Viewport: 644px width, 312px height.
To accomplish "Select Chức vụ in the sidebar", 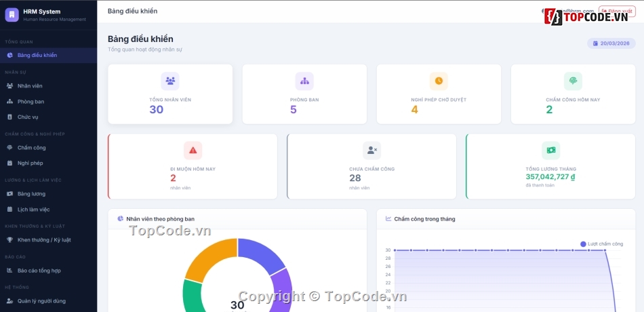I will tap(48, 117).
